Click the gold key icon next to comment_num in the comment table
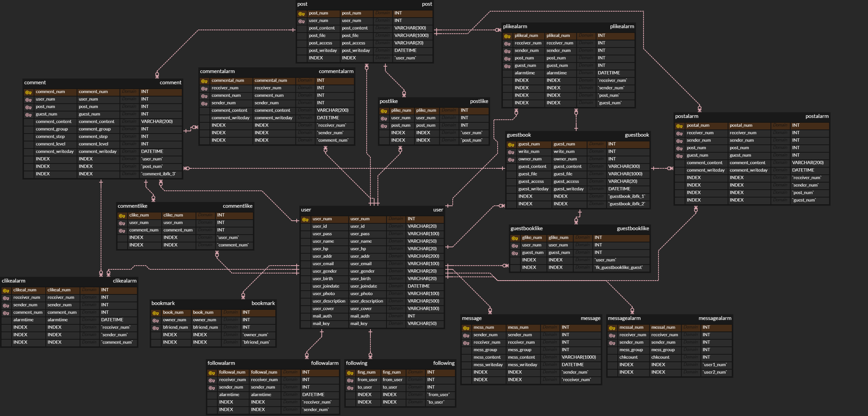This screenshot has width=868, height=416. 28,92
